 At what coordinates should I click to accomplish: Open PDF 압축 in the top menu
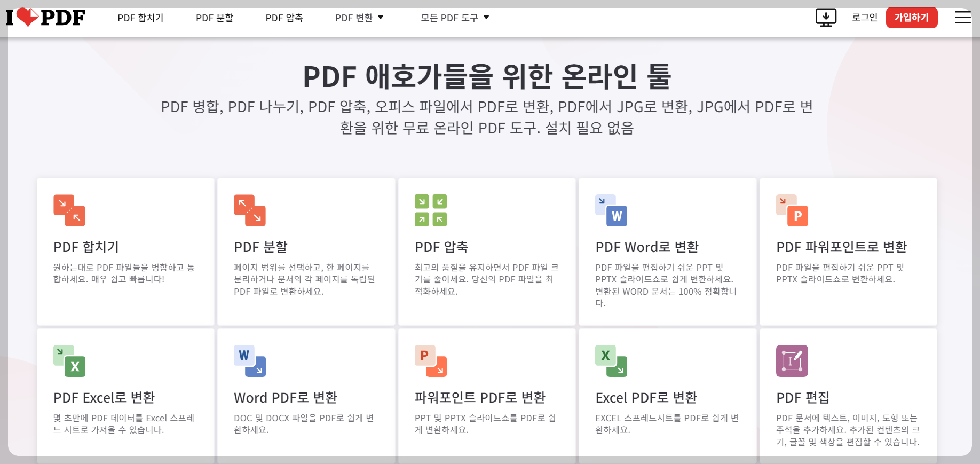coord(284,18)
